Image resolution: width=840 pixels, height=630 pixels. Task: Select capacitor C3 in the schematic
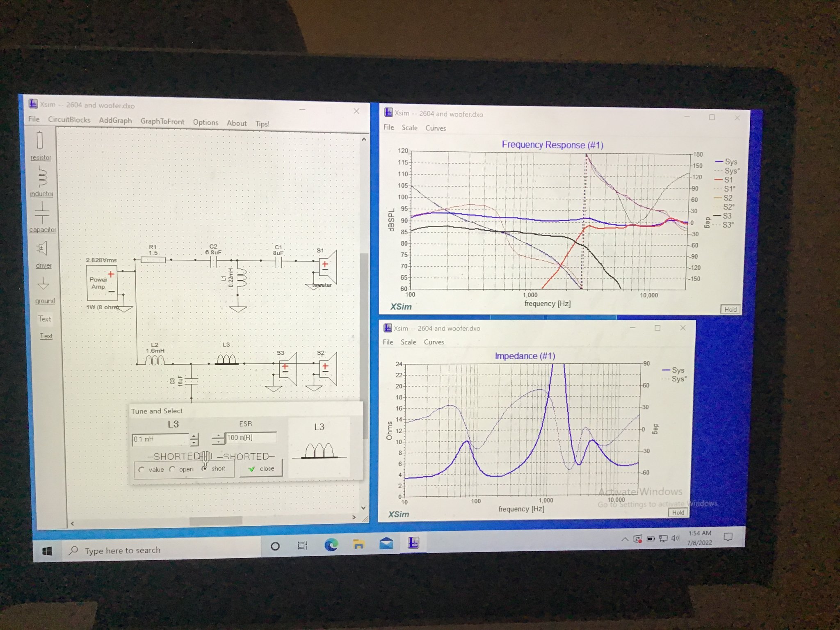pyautogui.click(x=191, y=381)
